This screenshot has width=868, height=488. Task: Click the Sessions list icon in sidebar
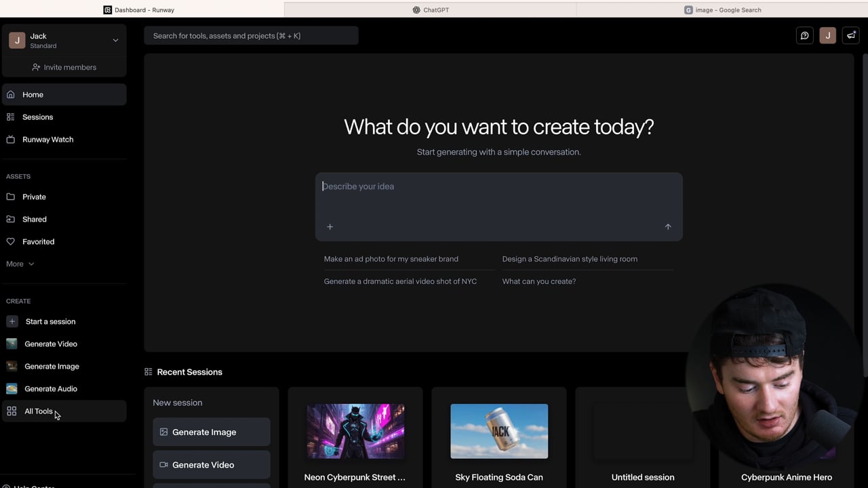[x=11, y=117]
